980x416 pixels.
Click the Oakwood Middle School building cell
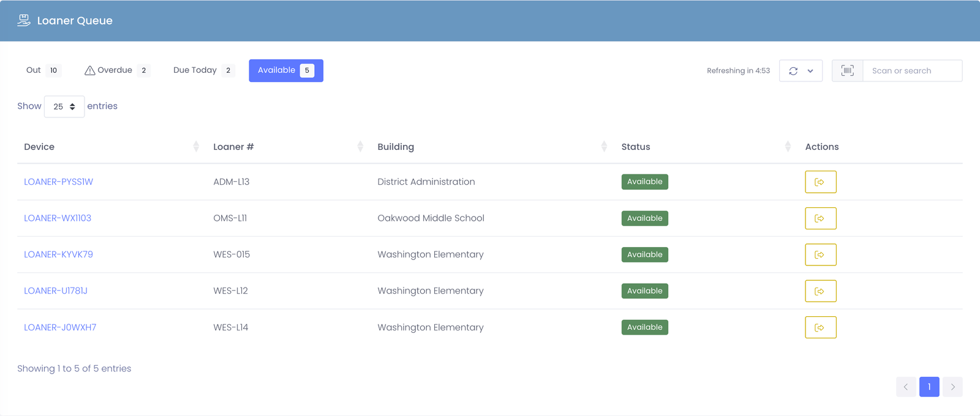pos(431,218)
